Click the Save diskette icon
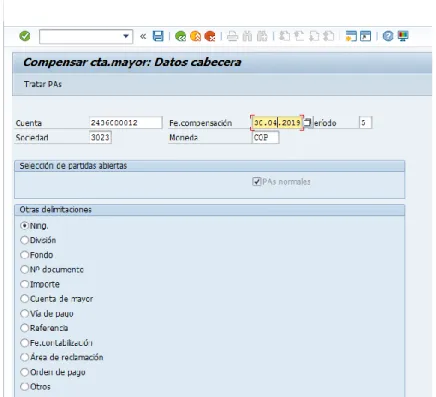 pyautogui.click(x=158, y=36)
